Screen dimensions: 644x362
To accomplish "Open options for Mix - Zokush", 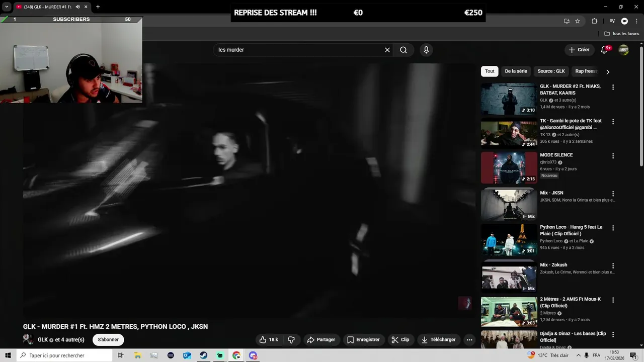I will coord(613,265).
